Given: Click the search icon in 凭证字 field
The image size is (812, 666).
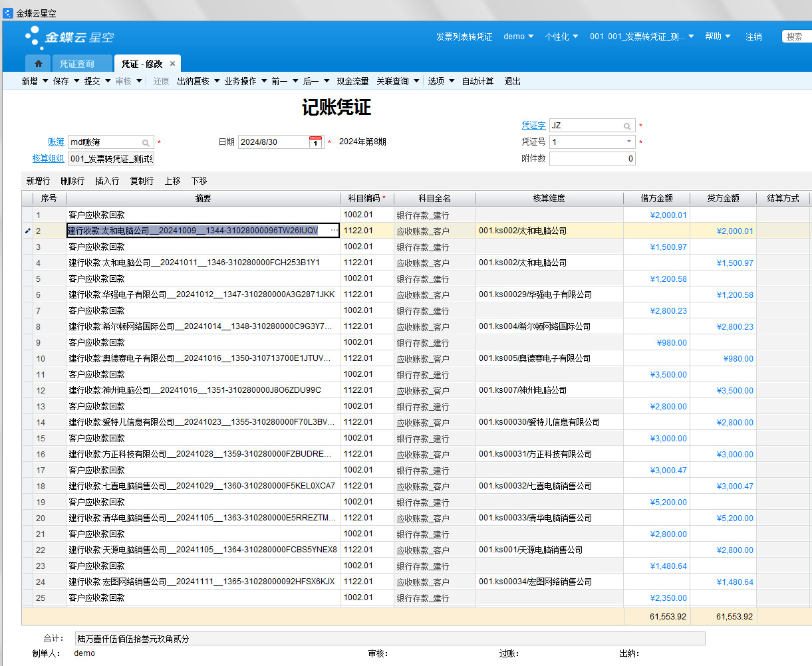Looking at the screenshot, I should click(x=627, y=126).
